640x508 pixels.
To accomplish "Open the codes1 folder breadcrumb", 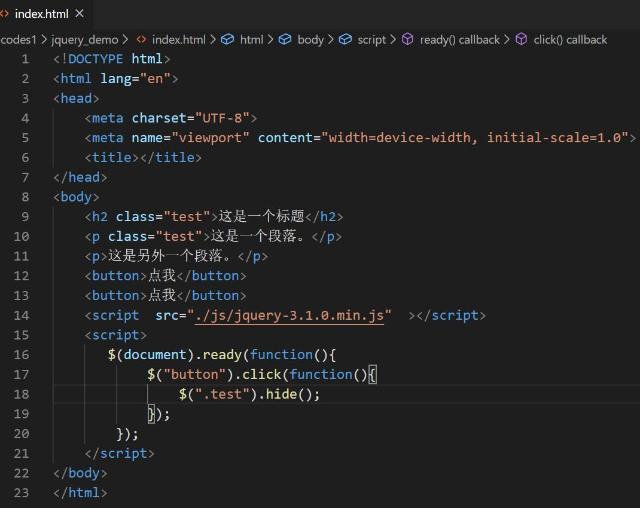I will pos(17,40).
